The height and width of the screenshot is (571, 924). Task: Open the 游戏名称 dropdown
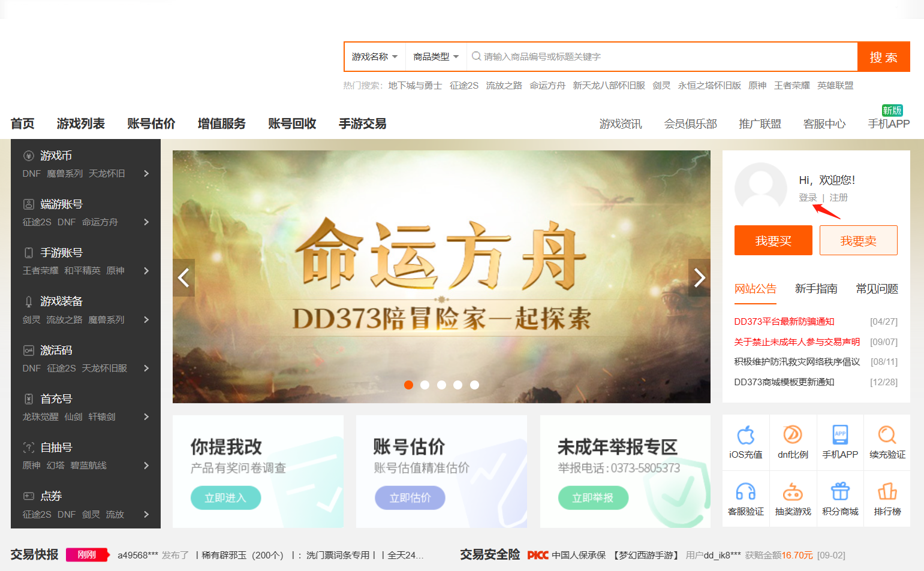tap(375, 57)
